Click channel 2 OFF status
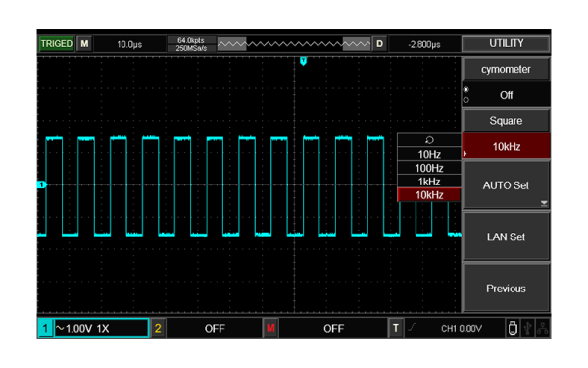The height and width of the screenshot is (368, 588). coord(215,328)
